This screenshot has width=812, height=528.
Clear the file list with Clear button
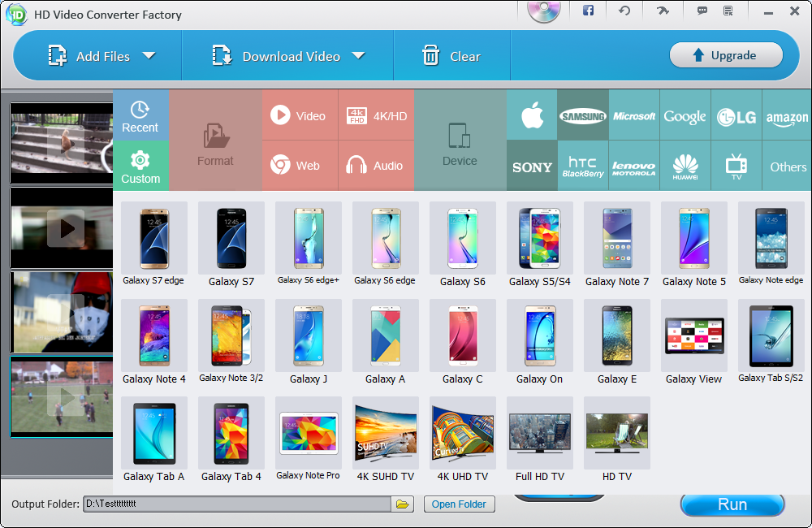coord(451,56)
